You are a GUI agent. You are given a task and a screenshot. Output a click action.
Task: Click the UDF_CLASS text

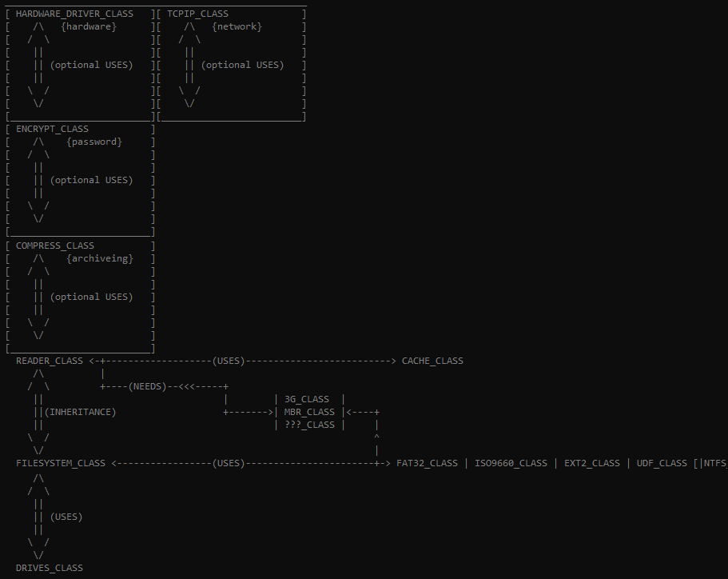662,463
